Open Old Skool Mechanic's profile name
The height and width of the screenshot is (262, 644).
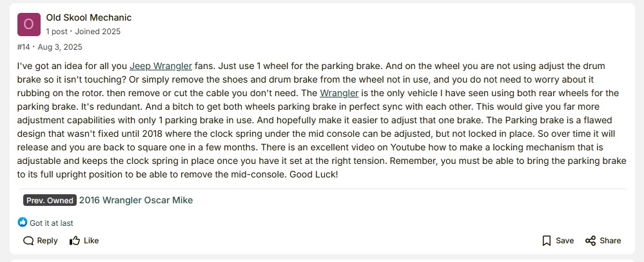pos(89,17)
